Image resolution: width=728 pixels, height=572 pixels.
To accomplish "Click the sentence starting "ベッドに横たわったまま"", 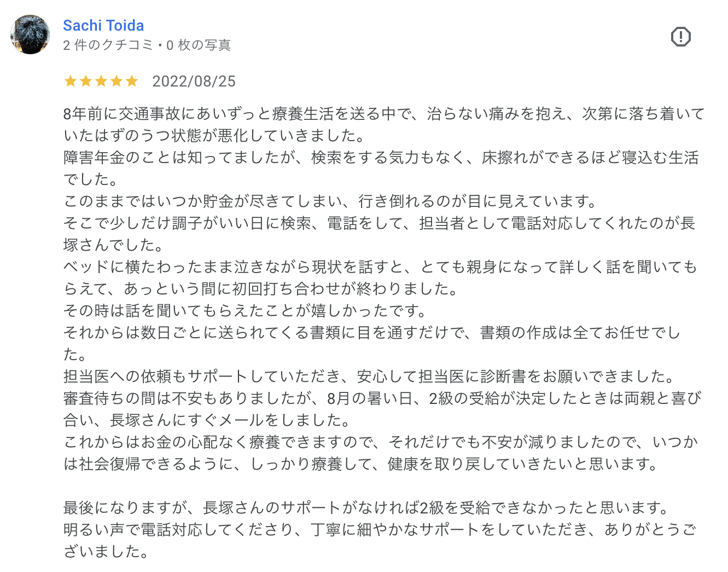I will [380, 278].
